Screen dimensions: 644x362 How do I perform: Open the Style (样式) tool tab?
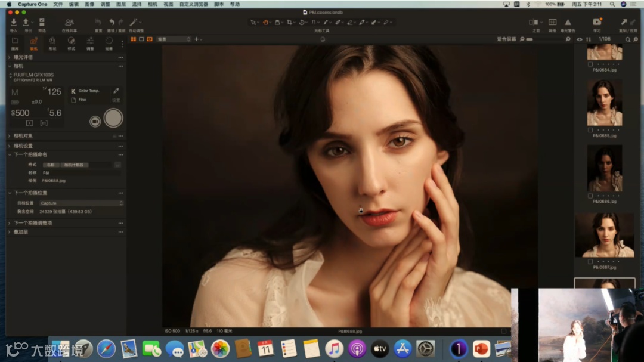coord(71,43)
